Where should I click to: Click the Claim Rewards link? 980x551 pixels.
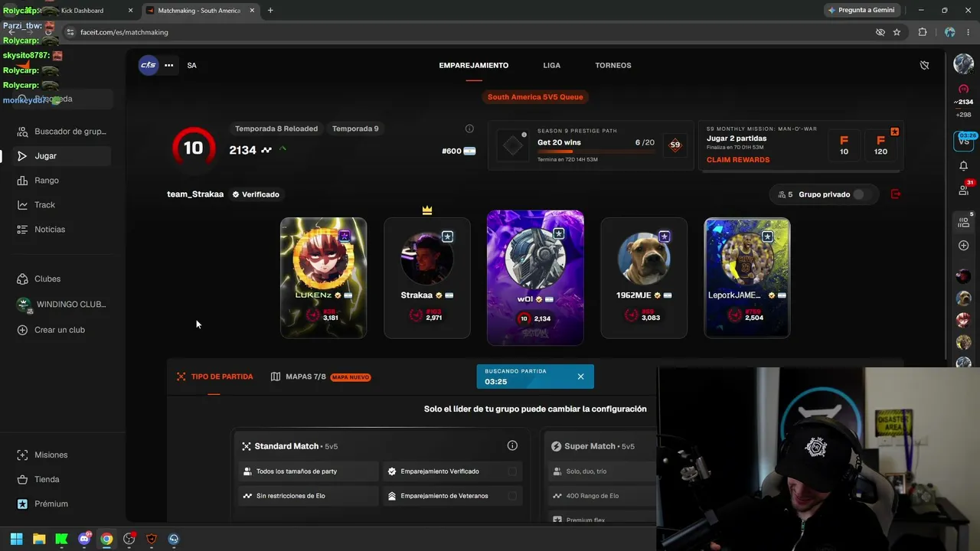(738, 160)
